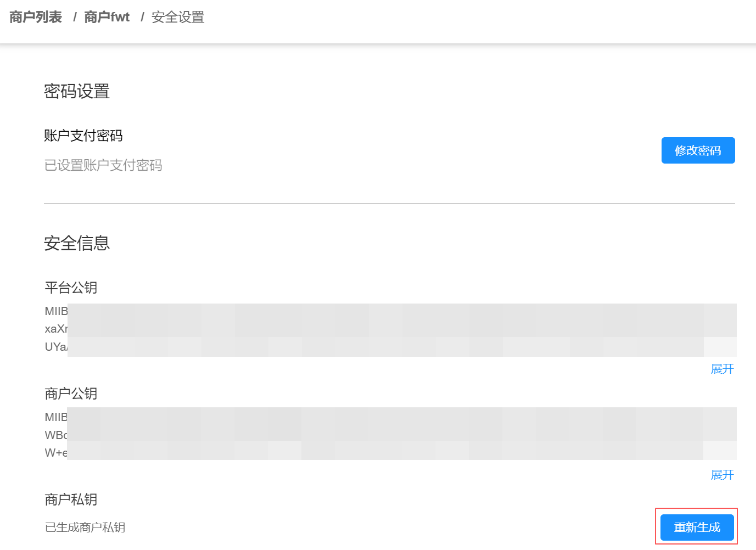Expand the 平台公钥 full key via 展开
Image resolution: width=756 pixels, height=550 pixels.
click(722, 369)
